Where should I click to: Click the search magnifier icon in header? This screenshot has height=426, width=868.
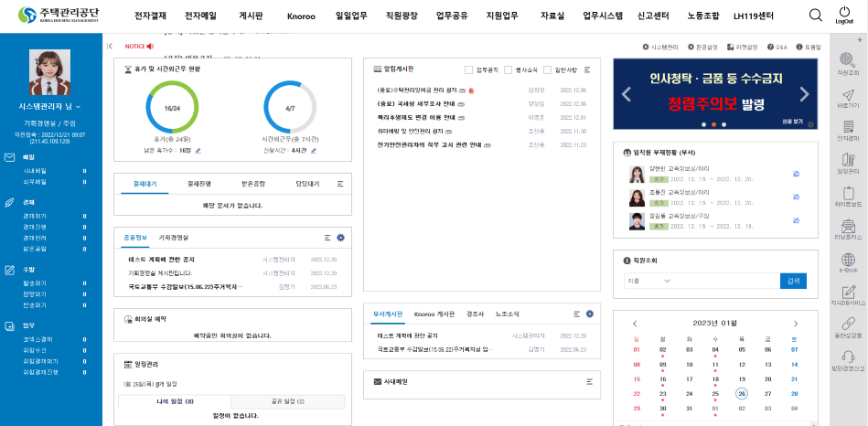click(x=816, y=15)
